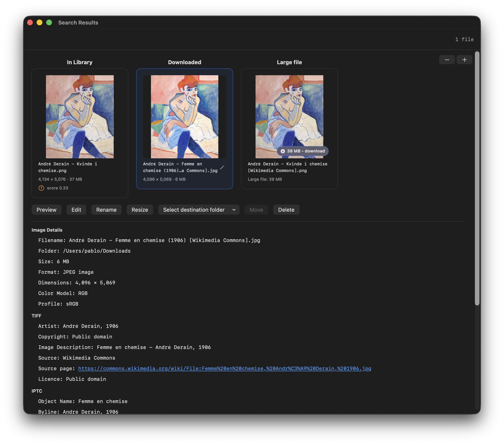504x445 pixels.
Task: Zoom out thumbnails with minus button
Action: tap(447, 60)
